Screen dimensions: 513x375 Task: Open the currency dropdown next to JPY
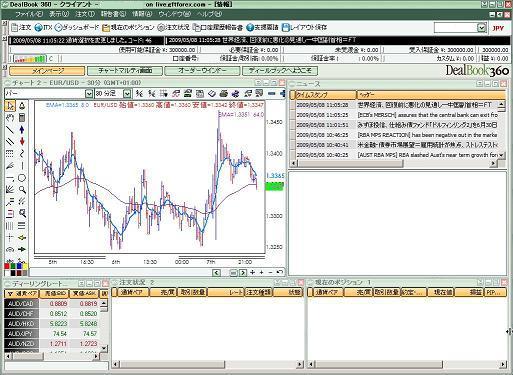(481, 28)
